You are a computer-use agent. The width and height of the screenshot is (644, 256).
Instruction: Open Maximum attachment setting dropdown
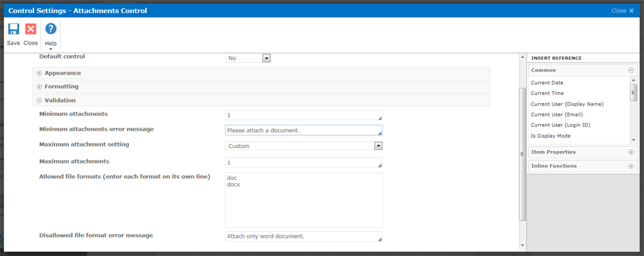tap(378, 146)
